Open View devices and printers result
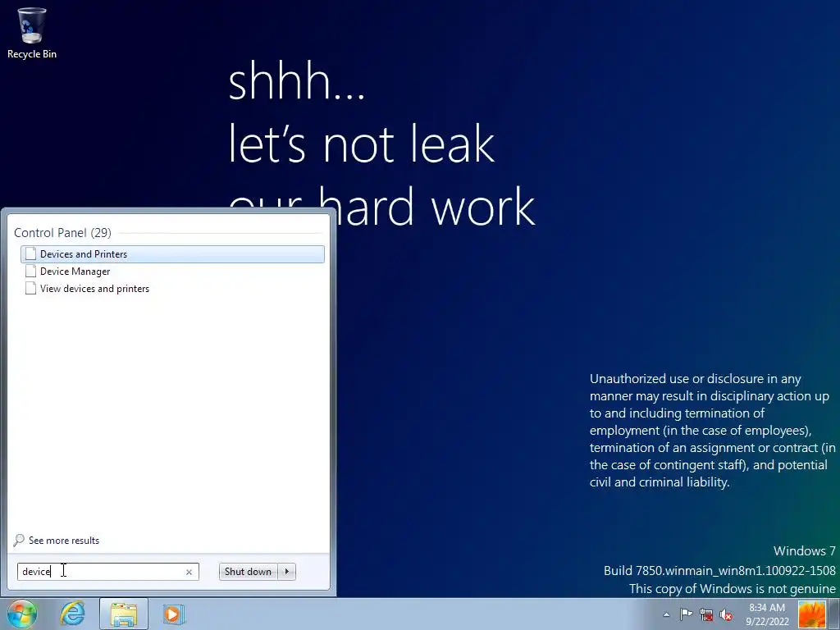840x630 pixels. 172,288
